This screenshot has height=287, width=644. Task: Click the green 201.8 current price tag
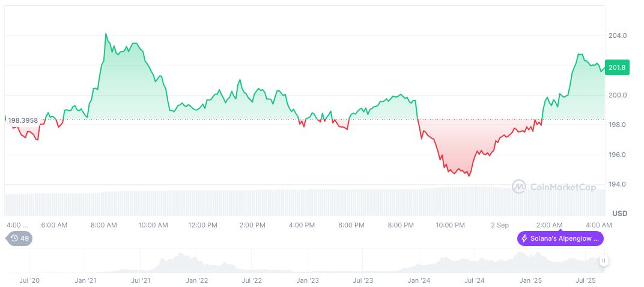pyautogui.click(x=617, y=68)
